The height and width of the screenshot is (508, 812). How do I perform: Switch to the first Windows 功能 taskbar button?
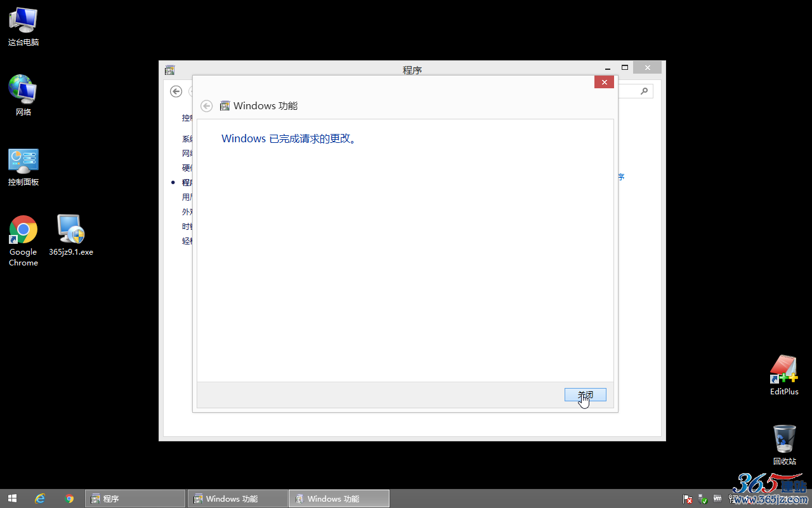click(x=237, y=498)
